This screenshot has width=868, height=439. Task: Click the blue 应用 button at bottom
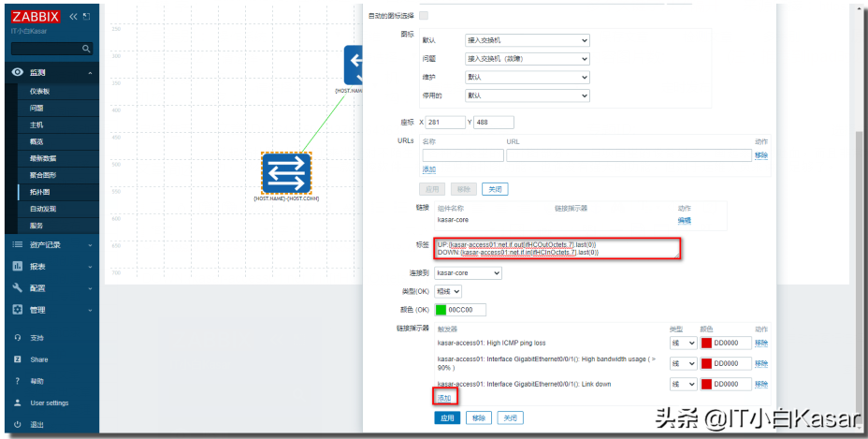447,417
